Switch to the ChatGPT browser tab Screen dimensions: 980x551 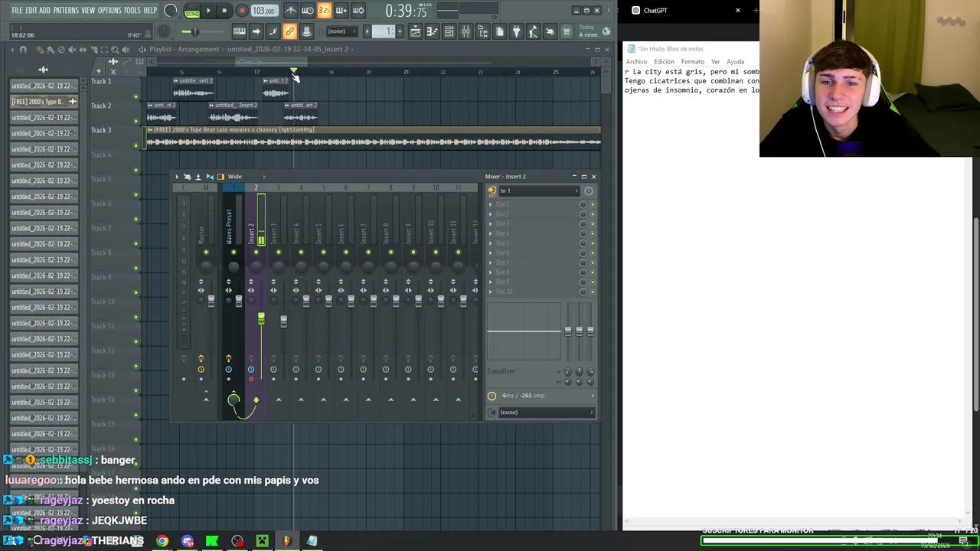(x=655, y=11)
